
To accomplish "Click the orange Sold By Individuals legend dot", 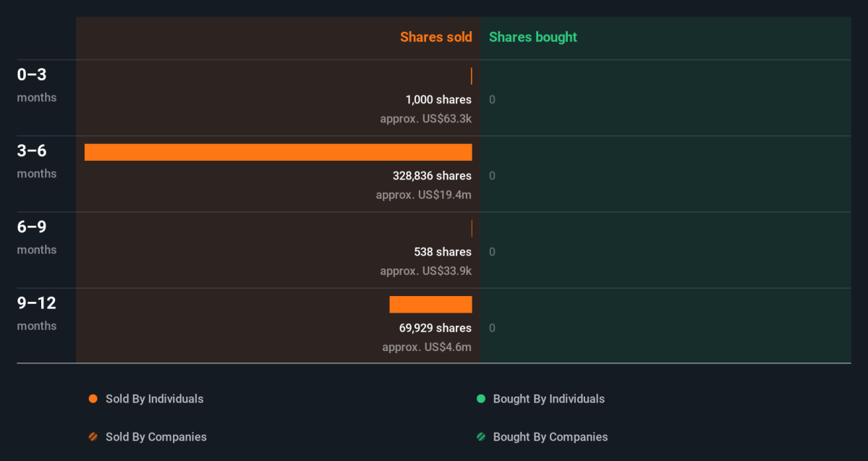I will [93, 399].
